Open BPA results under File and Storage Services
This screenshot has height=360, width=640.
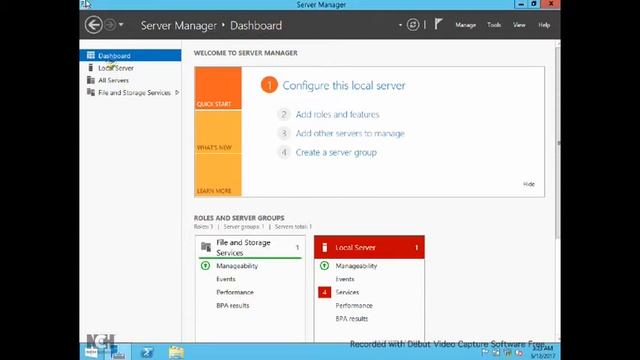coord(232,305)
